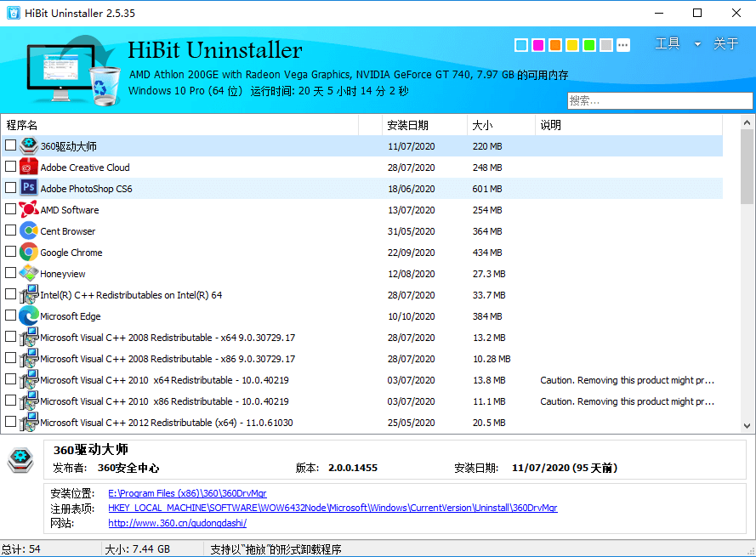Screen dimensions: 756x557
Task: Click the Adobe Creative Cloud icon
Action: pyautogui.click(x=29, y=167)
